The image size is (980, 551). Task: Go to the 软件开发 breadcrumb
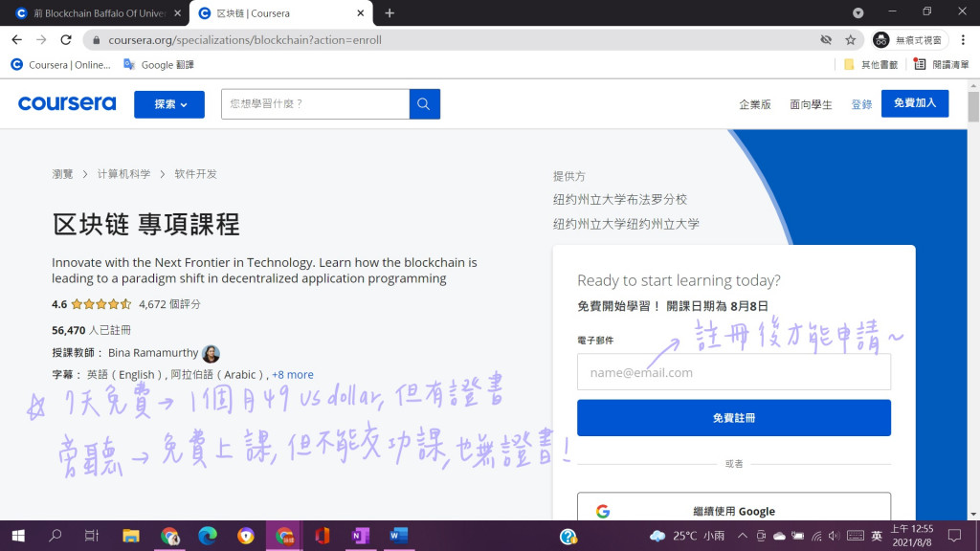(195, 174)
